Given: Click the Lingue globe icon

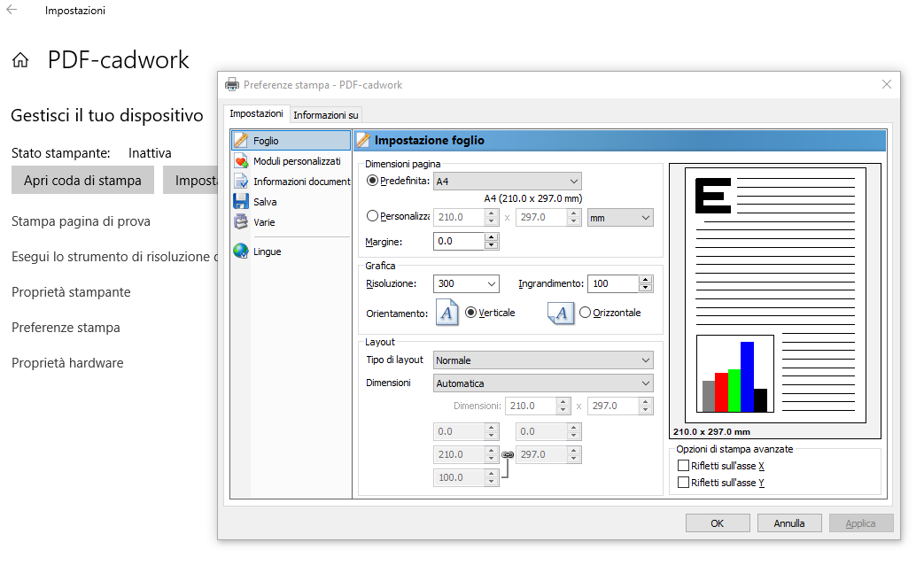Looking at the screenshot, I should (240, 251).
